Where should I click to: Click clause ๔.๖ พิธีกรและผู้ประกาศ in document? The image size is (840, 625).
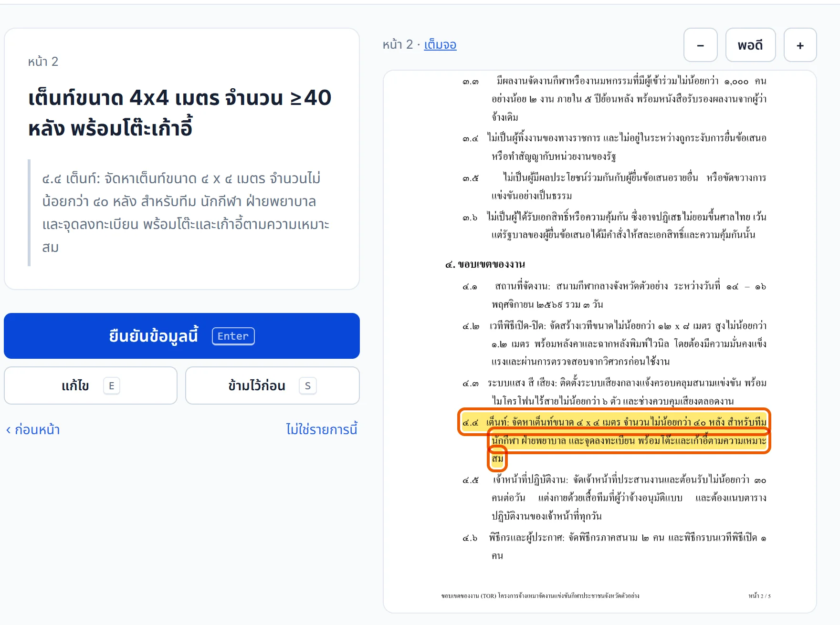[x=614, y=546]
